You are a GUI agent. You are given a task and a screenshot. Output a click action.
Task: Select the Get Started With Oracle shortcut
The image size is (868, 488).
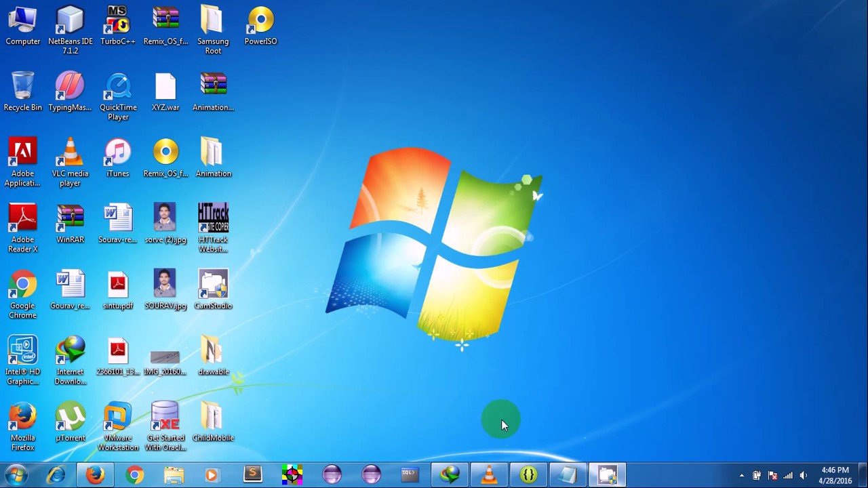coord(165,428)
